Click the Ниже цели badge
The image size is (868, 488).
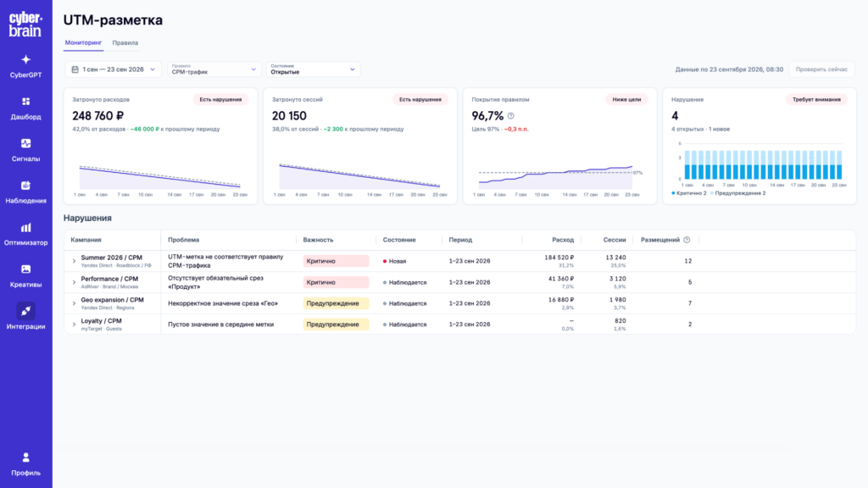click(x=626, y=100)
